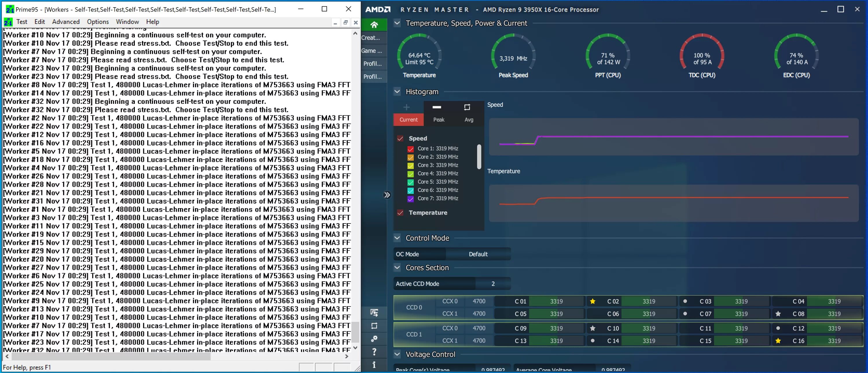Collapse Temperature, Speed, Power & Current section
This screenshot has width=868, height=373.
coord(397,23)
